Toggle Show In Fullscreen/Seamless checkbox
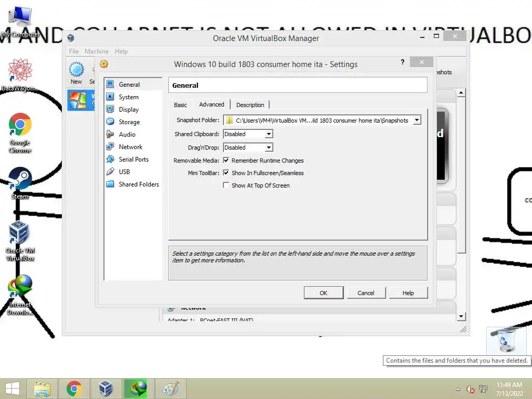 (x=226, y=172)
